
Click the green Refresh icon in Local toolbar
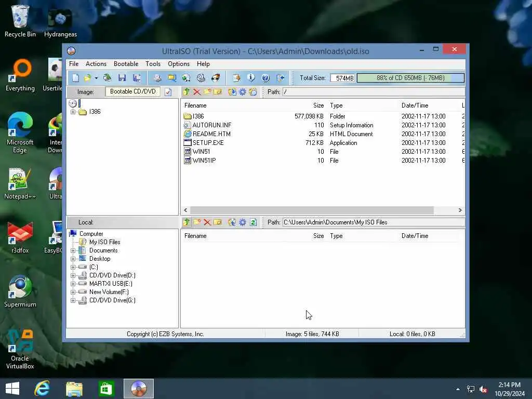[253, 222]
